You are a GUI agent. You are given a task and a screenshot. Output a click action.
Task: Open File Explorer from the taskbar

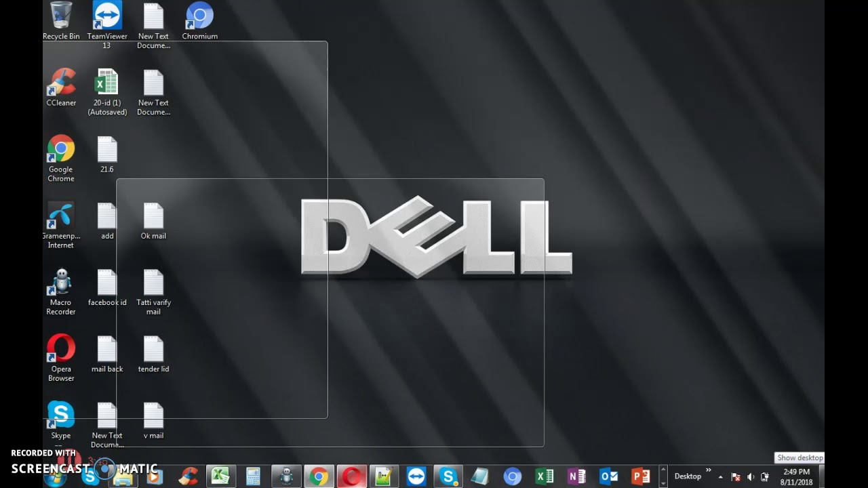(x=123, y=477)
